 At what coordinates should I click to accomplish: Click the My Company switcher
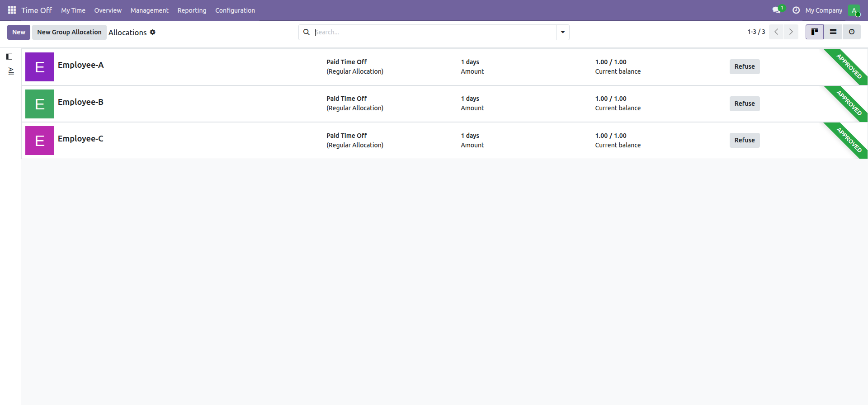(824, 10)
